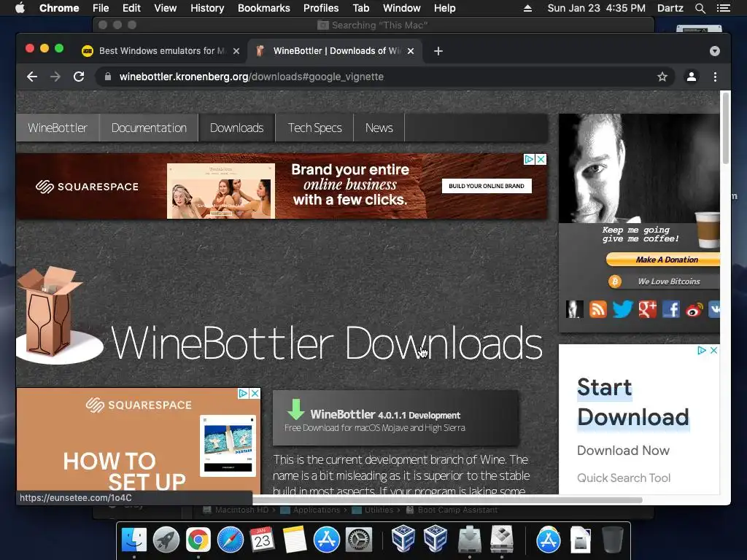Open the tab search dropdown arrow

point(715,51)
